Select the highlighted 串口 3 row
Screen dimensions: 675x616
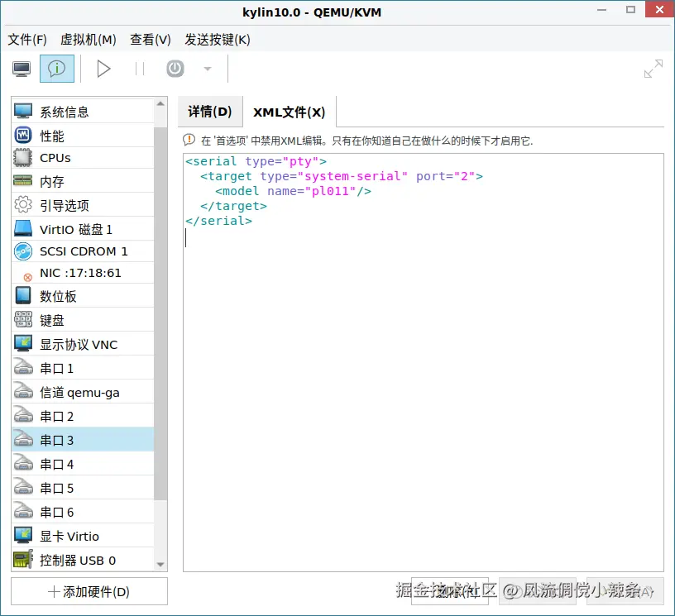(x=83, y=440)
